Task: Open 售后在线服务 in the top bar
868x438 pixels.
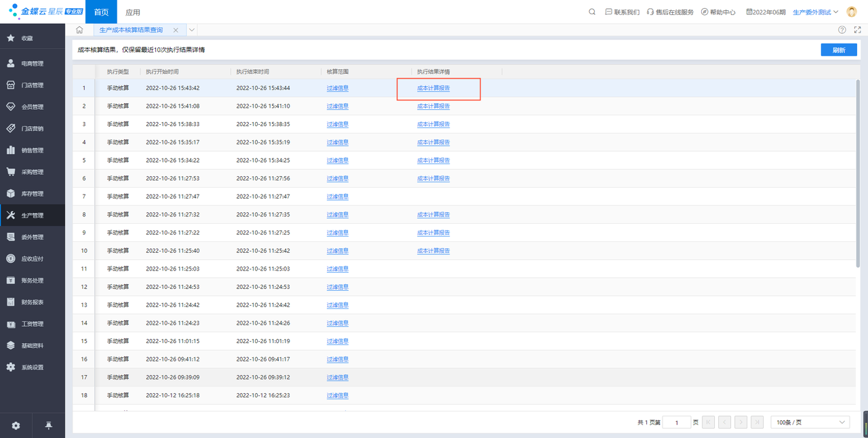Action: pos(671,12)
